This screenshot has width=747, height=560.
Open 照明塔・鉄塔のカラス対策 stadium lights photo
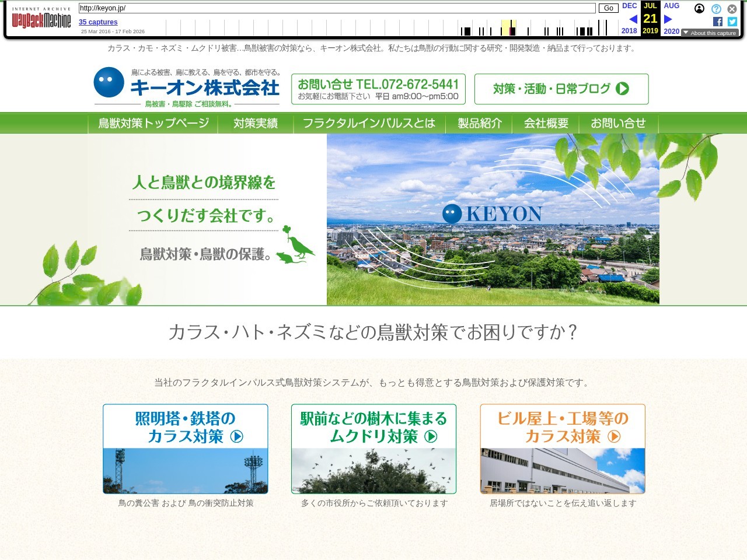click(x=186, y=471)
